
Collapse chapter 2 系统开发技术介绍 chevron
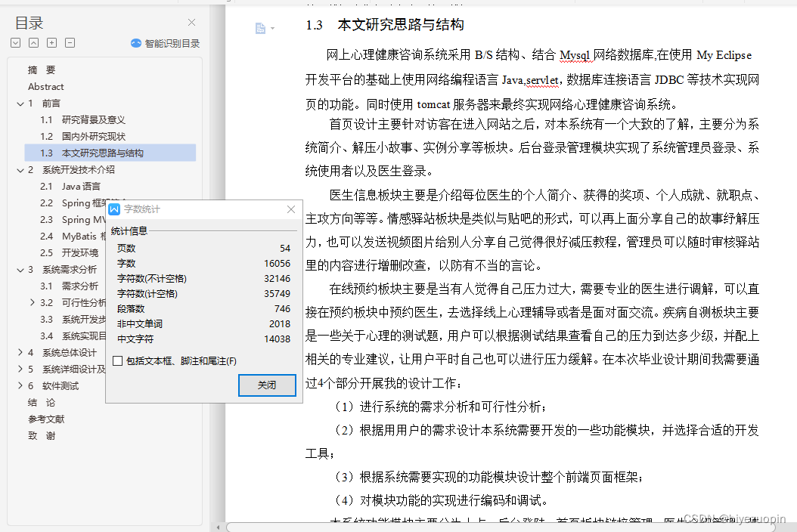(x=20, y=170)
